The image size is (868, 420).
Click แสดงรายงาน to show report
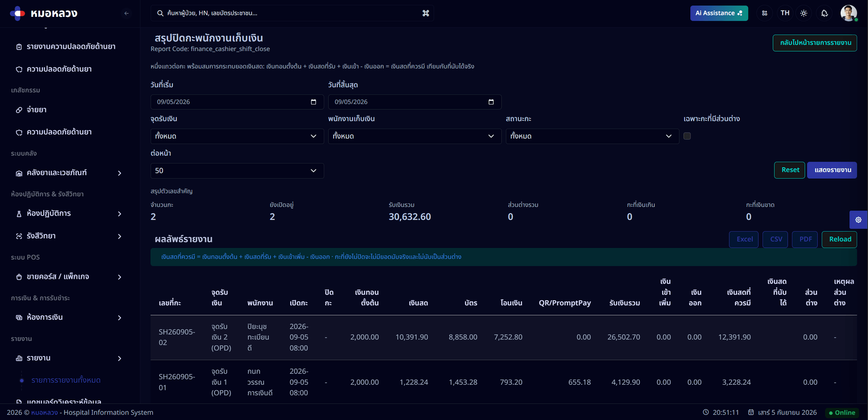(x=832, y=170)
